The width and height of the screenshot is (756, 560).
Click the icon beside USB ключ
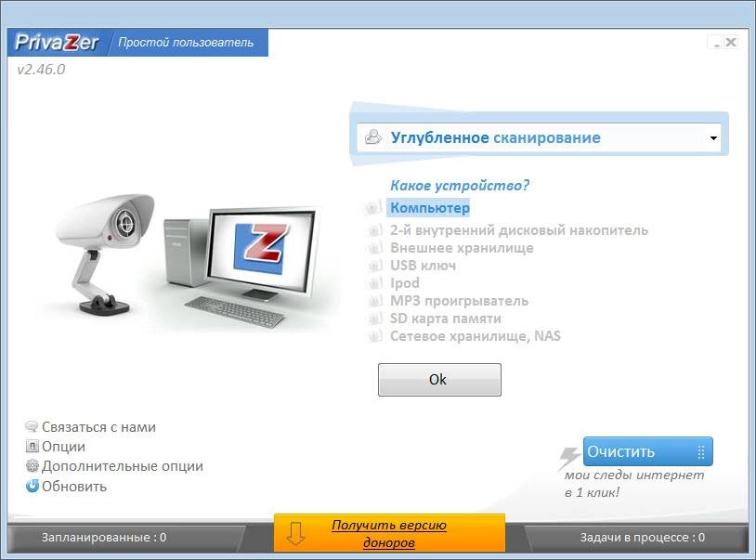(x=374, y=266)
